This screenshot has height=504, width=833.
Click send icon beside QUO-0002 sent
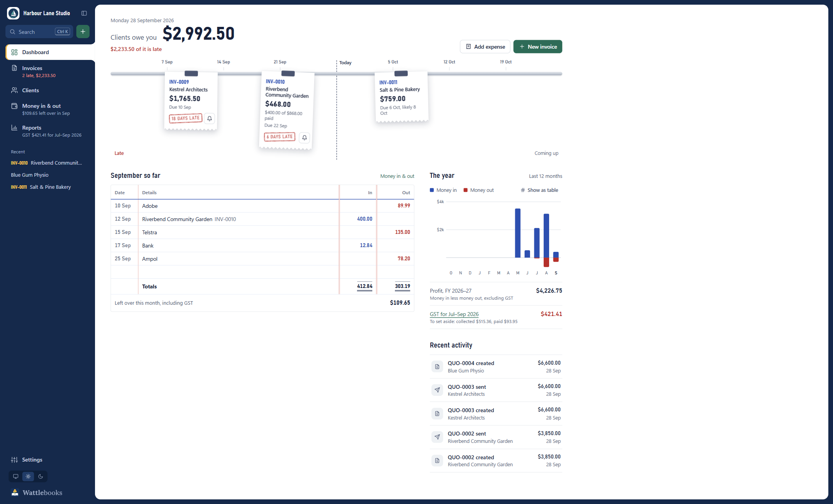pyautogui.click(x=437, y=437)
